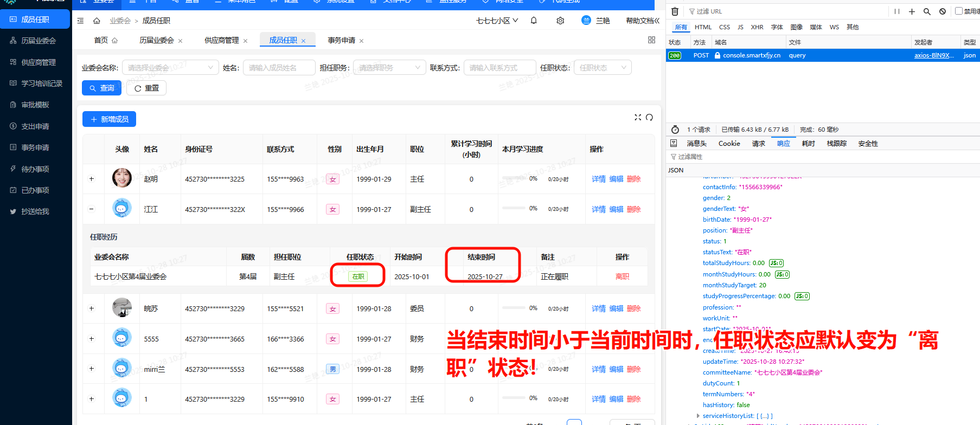This screenshot has width=980, height=425.
Task: Click the notification bell icon
Action: (x=534, y=21)
